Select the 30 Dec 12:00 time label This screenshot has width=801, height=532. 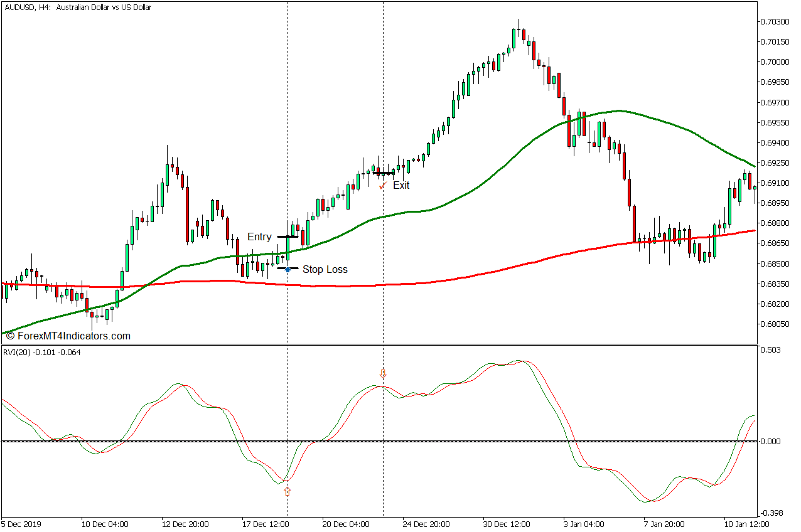click(508, 524)
